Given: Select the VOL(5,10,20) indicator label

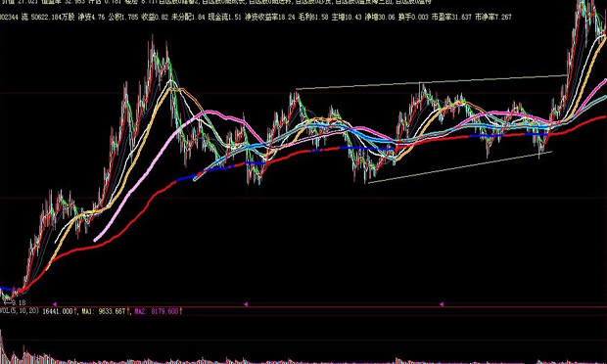Looking at the screenshot, I should pos(20,311).
